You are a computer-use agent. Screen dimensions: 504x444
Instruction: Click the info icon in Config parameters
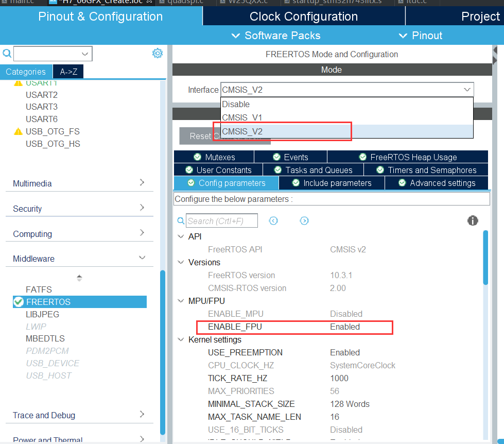point(473,220)
